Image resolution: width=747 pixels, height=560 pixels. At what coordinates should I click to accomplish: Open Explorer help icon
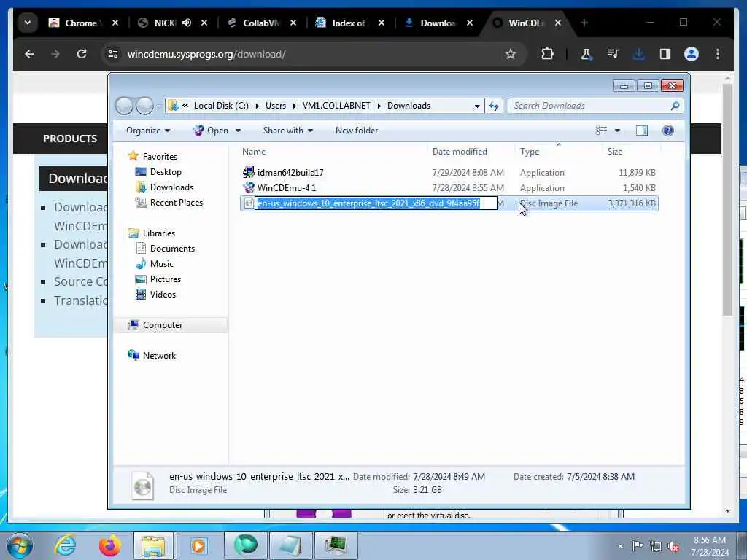pos(668,131)
